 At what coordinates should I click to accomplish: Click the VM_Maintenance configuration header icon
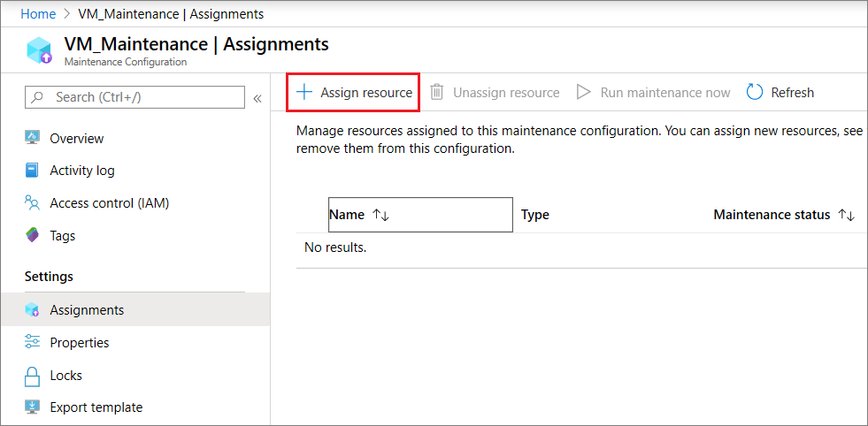point(40,50)
